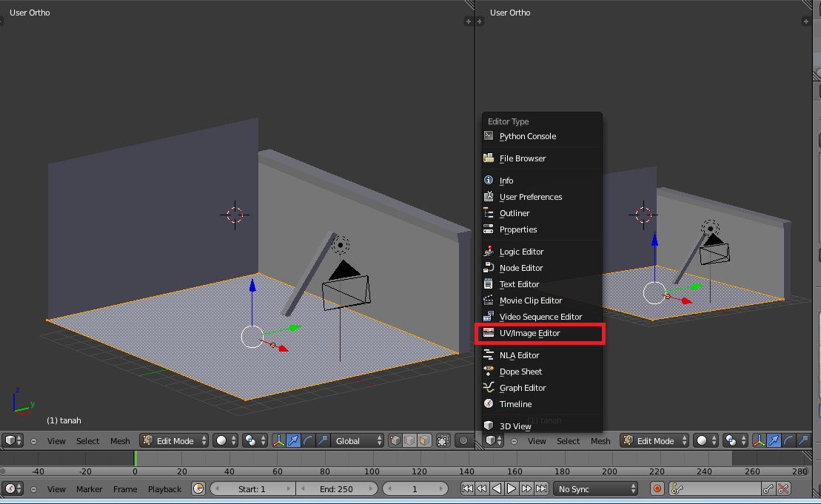This screenshot has height=504, width=821.
Task: Click the current frame field showing 1
Action: (415, 488)
